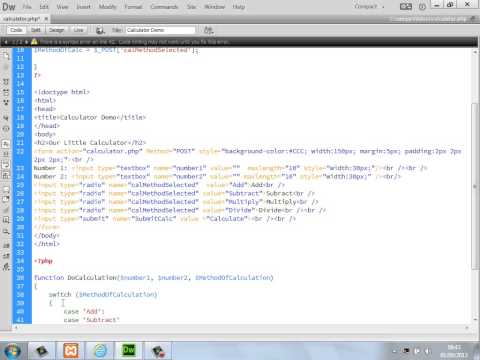
Task: Open XAMPP from the taskbar
Action: pyautogui.click(x=71, y=351)
